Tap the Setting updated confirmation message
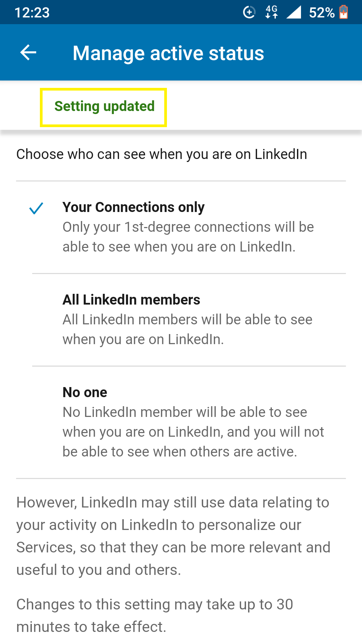362x644 pixels. [104, 106]
